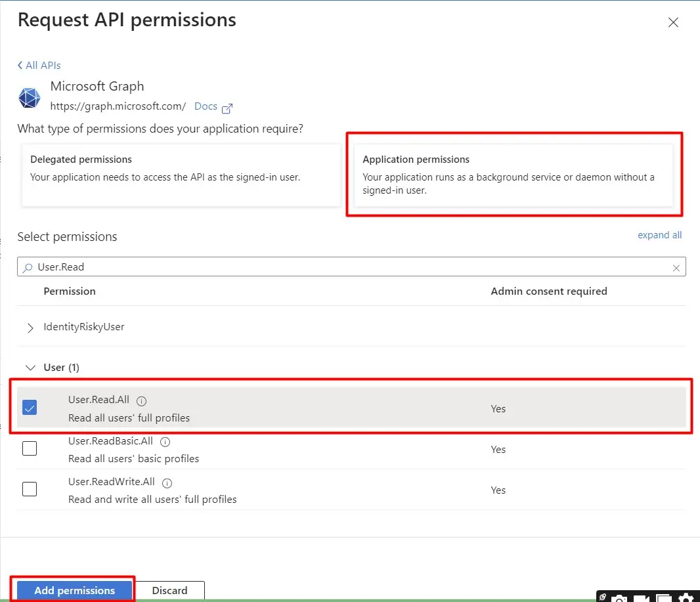Image resolution: width=700 pixels, height=602 pixels.
Task: Click expand all to open every group
Action: pos(659,234)
